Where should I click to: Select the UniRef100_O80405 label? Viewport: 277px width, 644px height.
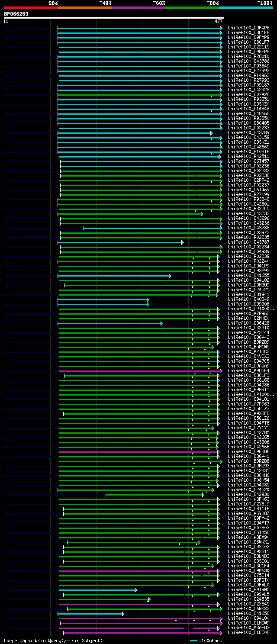pyautogui.click(x=248, y=123)
